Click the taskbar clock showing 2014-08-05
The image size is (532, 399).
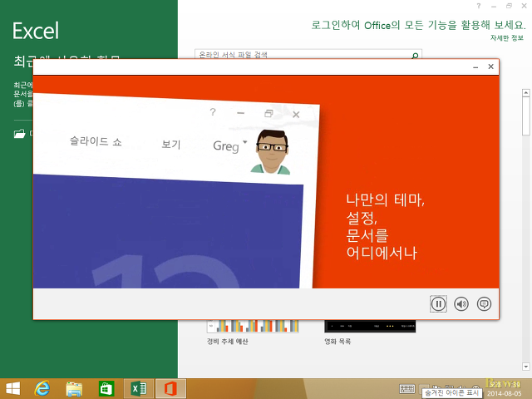coord(505,389)
